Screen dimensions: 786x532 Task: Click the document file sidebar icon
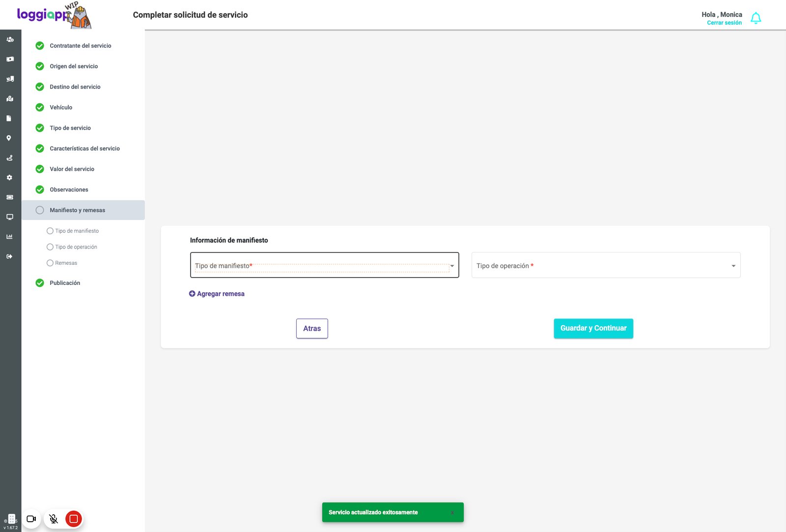[9, 118]
